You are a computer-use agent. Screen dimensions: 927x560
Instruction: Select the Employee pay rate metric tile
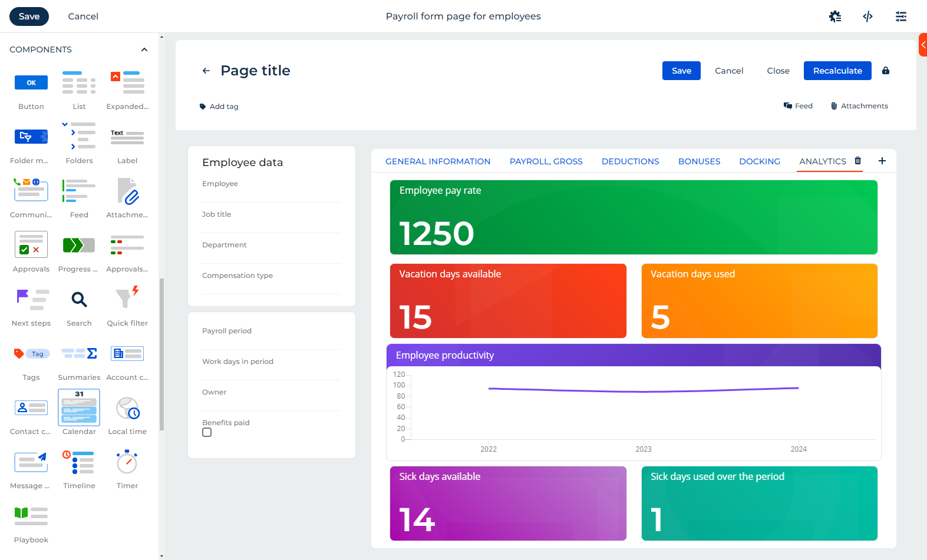[x=634, y=217]
